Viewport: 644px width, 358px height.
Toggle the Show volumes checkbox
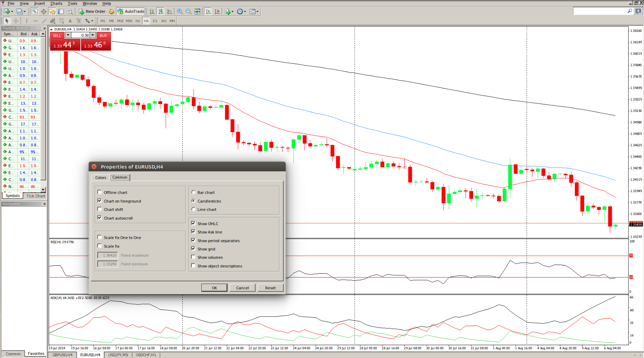(x=193, y=257)
